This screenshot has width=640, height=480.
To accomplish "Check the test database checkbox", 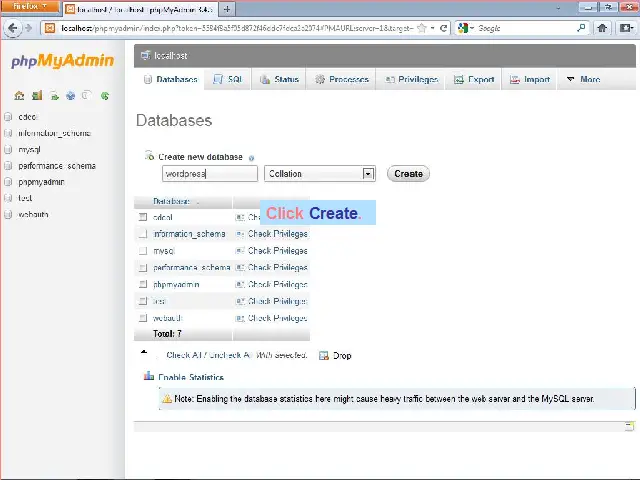I will [x=143, y=301].
